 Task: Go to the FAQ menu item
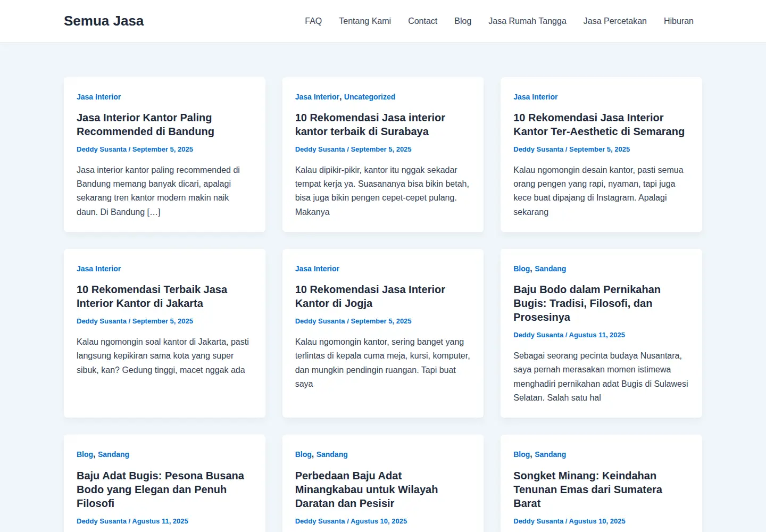313,21
